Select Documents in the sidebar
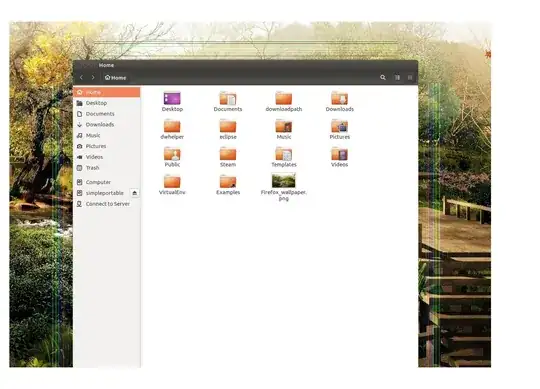The image size is (540, 389). click(107, 114)
